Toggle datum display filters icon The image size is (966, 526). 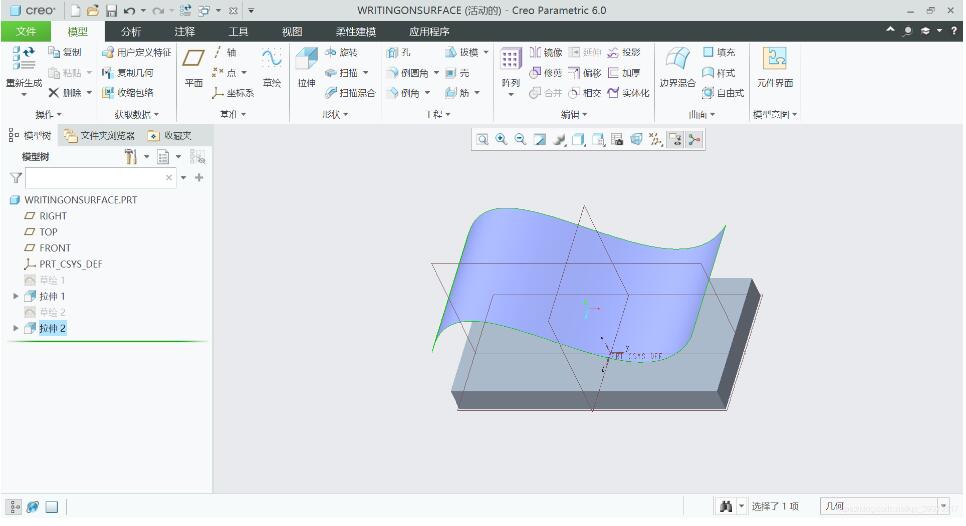pyautogui.click(x=656, y=140)
